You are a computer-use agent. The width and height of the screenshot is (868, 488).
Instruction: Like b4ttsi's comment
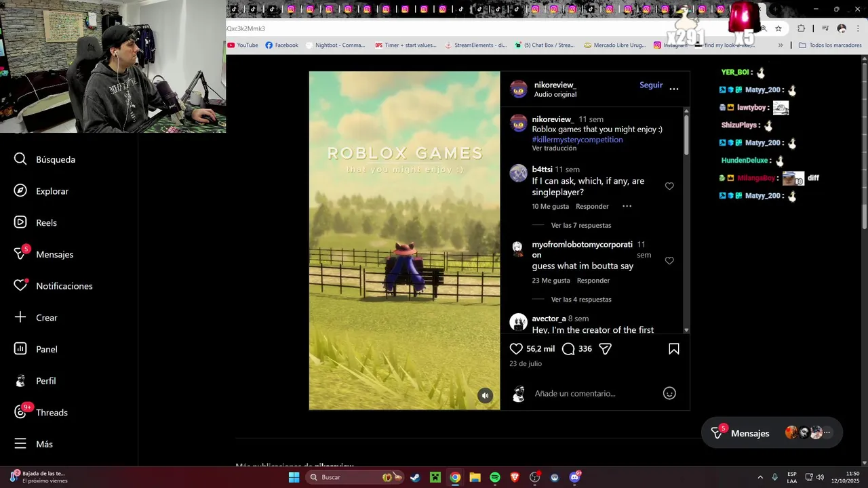[x=669, y=186]
